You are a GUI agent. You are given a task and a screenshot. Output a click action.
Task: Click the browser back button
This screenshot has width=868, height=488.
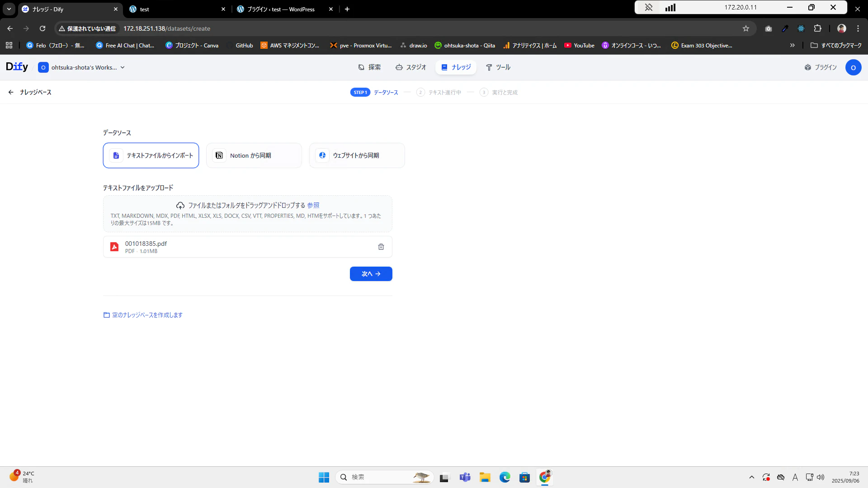(10, 28)
